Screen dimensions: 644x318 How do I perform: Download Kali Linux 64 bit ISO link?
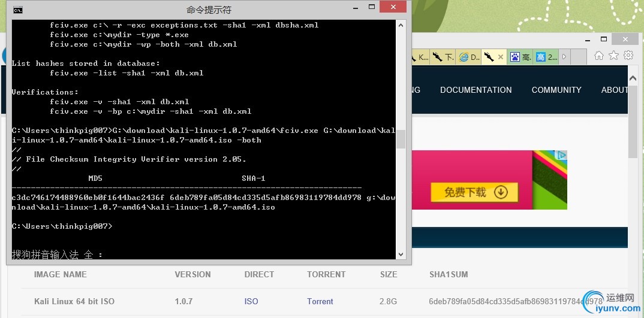click(251, 302)
